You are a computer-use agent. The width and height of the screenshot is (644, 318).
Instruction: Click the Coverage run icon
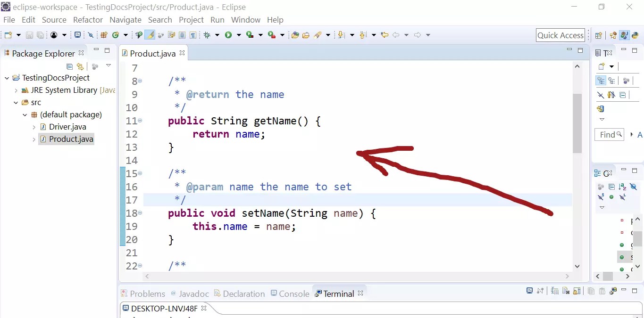(250, 35)
